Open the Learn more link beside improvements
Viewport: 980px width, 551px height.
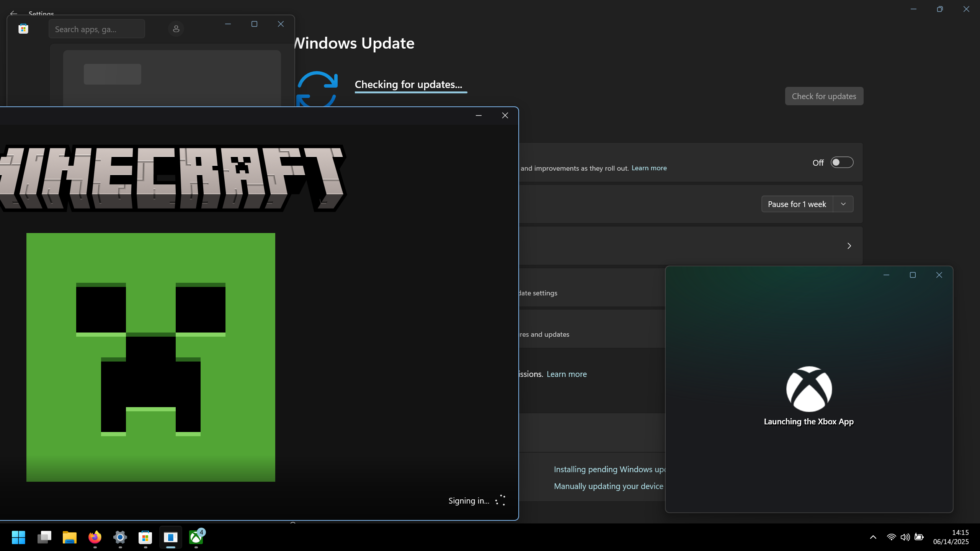[649, 168]
